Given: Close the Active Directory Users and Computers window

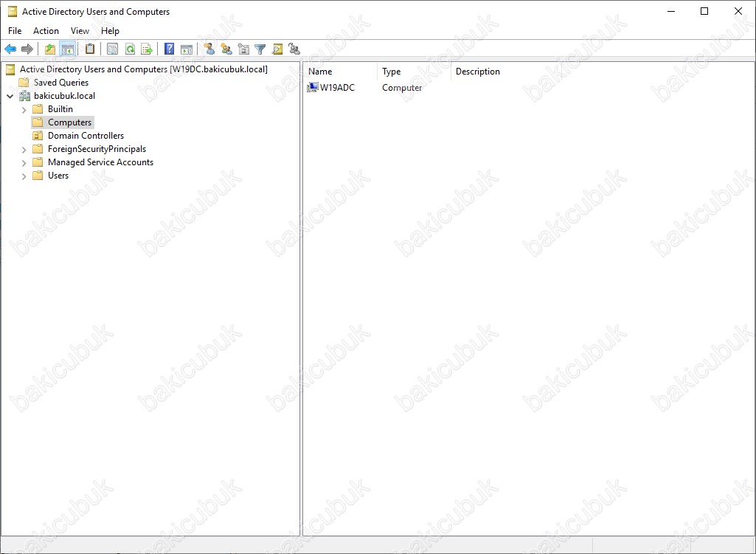Looking at the screenshot, I should 738,11.
